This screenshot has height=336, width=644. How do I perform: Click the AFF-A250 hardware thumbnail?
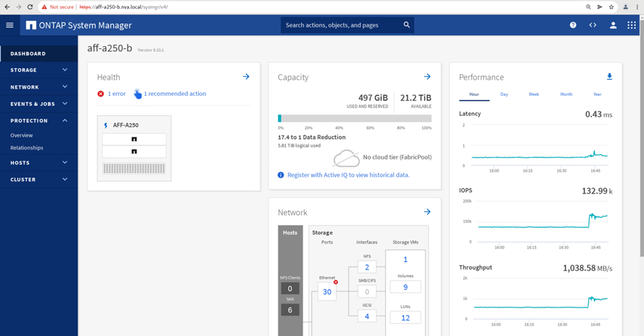pos(134,148)
